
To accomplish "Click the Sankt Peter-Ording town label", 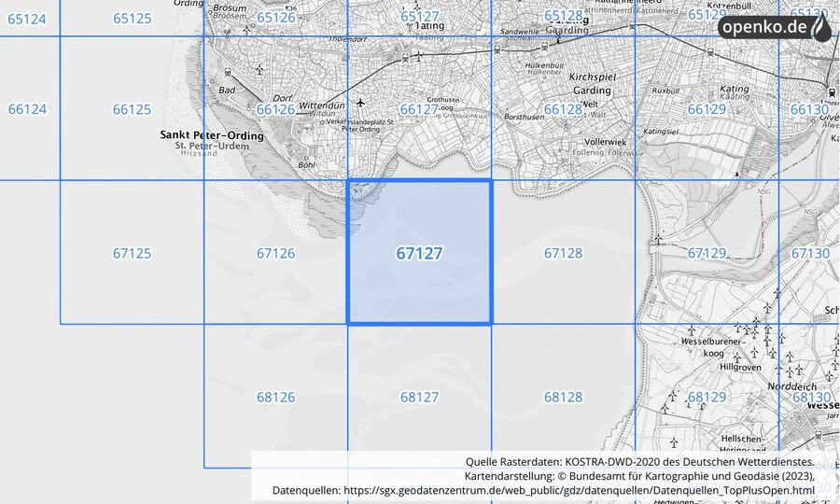I will [x=212, y=135].
